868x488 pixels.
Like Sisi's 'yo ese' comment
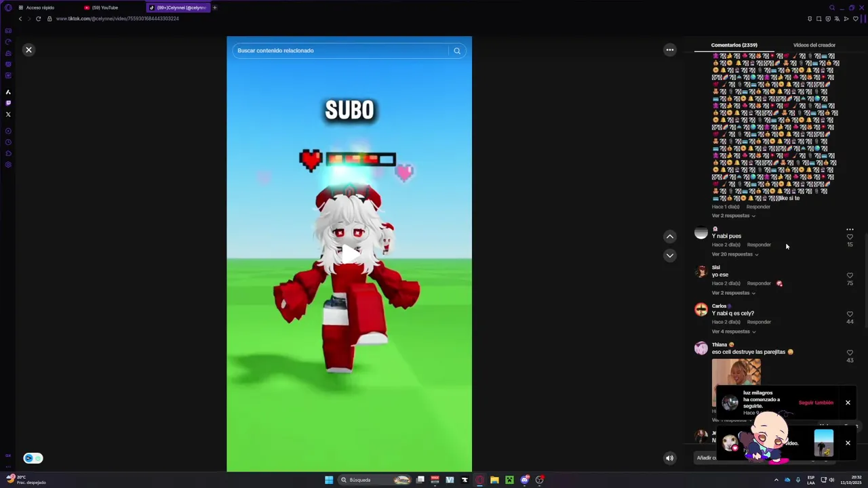pos(850,276)
